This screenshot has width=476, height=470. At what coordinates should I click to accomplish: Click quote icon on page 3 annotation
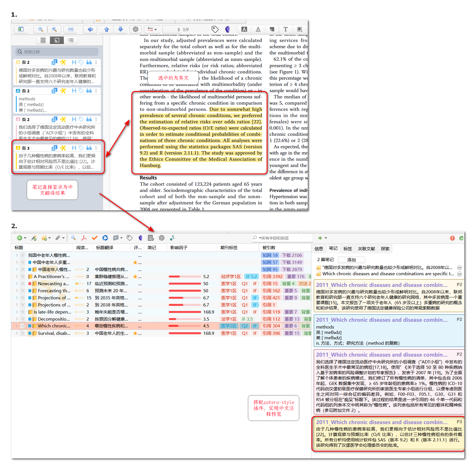89,148
